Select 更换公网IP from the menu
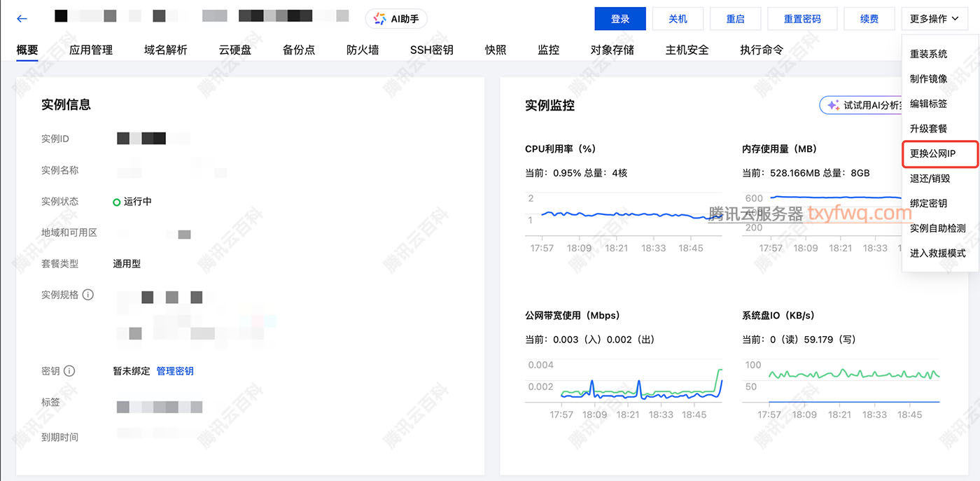This screenshot has width=980, height=481. pyautogui.click(x=933, y=153)
